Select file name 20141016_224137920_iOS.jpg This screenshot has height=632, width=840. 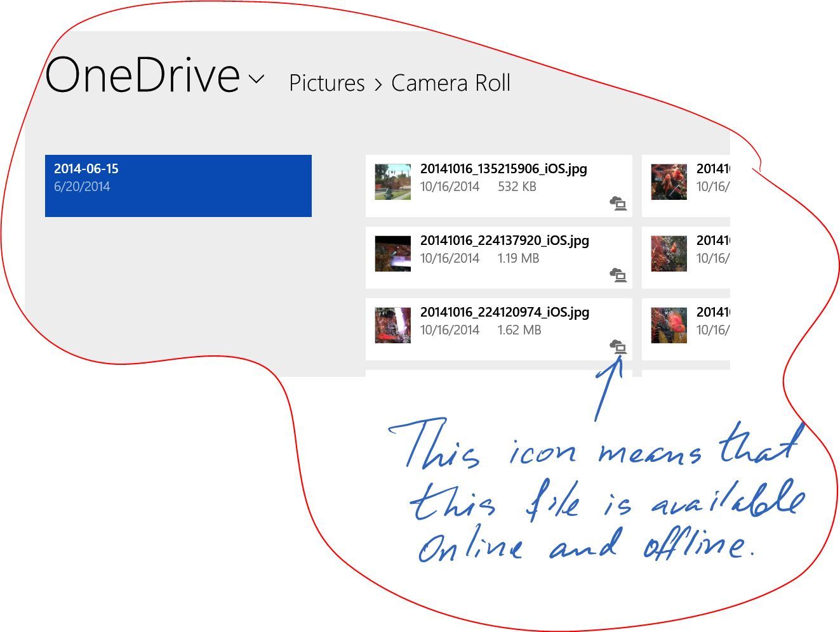tap(505, 240)
